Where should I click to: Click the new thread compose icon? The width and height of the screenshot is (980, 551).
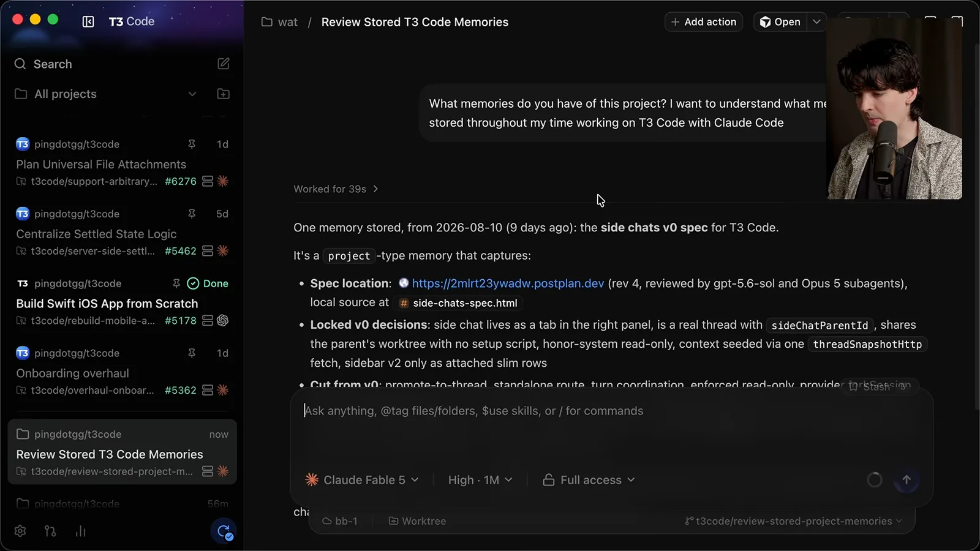coord(224,64)
